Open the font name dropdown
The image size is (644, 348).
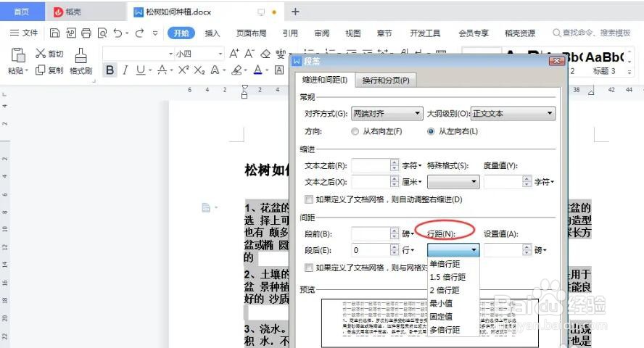171,54
